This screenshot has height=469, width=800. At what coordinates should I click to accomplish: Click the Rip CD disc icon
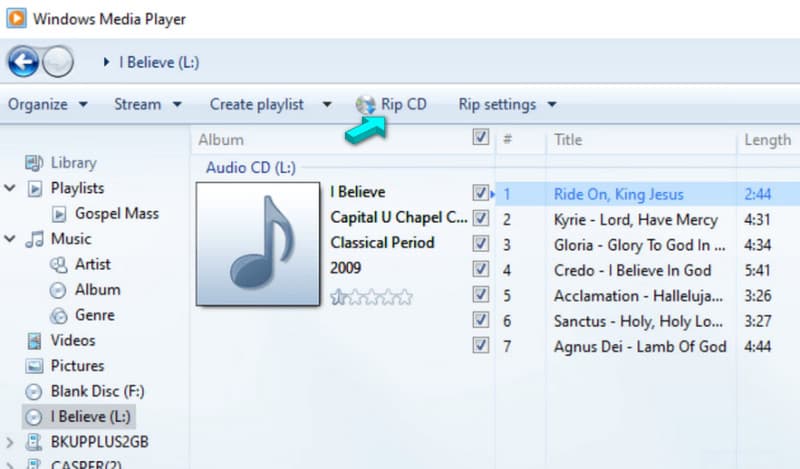tap(365, 105)
